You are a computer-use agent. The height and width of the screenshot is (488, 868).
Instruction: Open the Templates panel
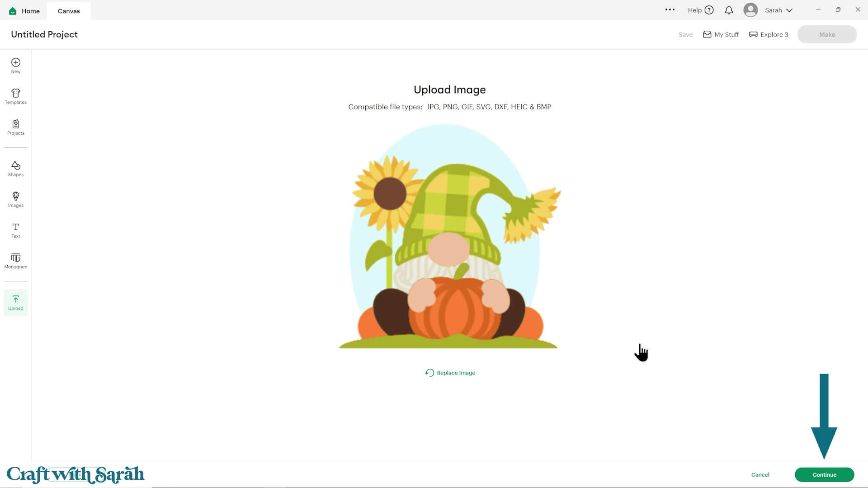coord(15,96)
